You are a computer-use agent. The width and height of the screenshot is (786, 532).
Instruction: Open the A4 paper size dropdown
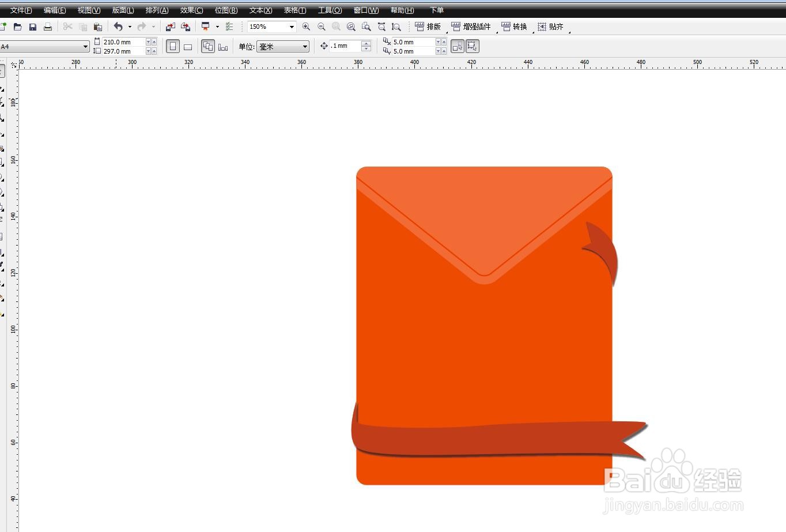(85, 47)
